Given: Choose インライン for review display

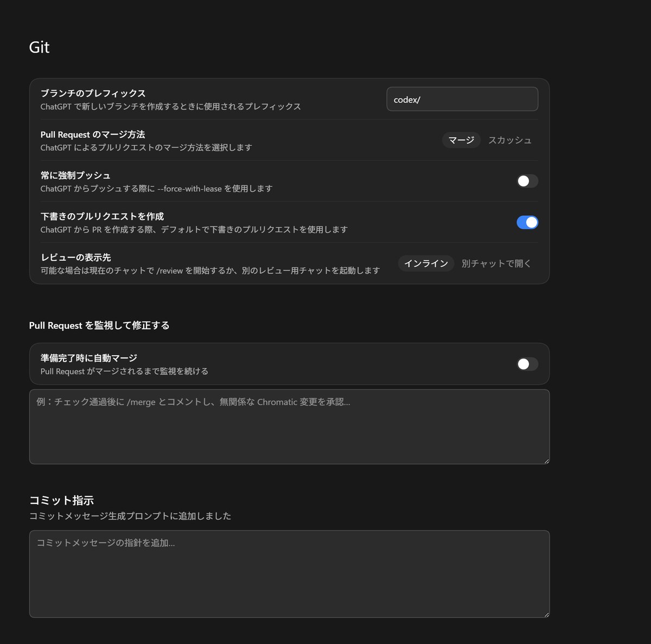Looking at the screenshot, I should (x=426, y=263).
